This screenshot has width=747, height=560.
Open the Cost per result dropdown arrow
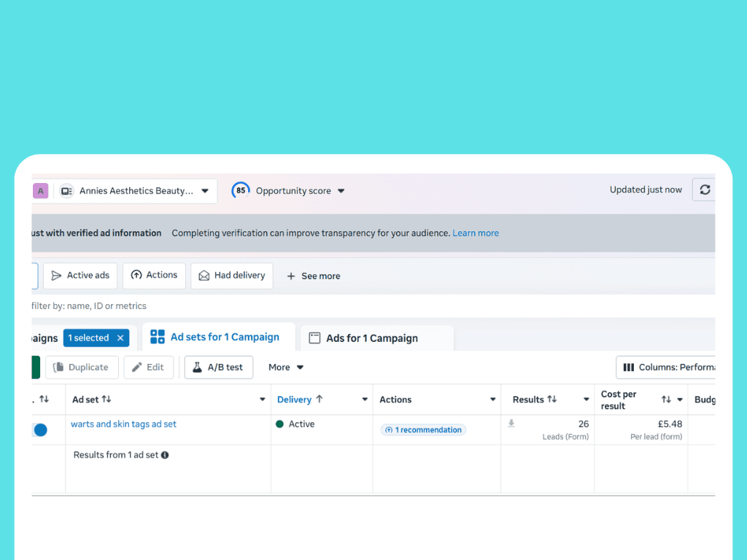[x=680, y=400]
